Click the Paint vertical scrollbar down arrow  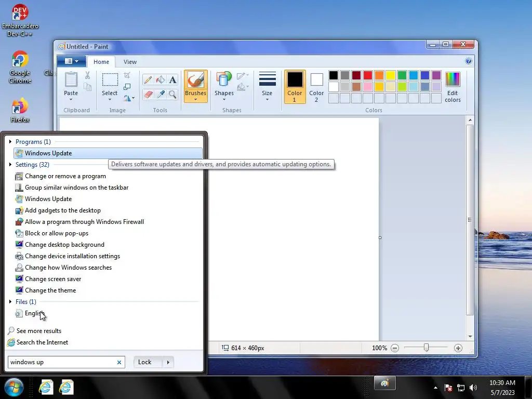point(470,337)
